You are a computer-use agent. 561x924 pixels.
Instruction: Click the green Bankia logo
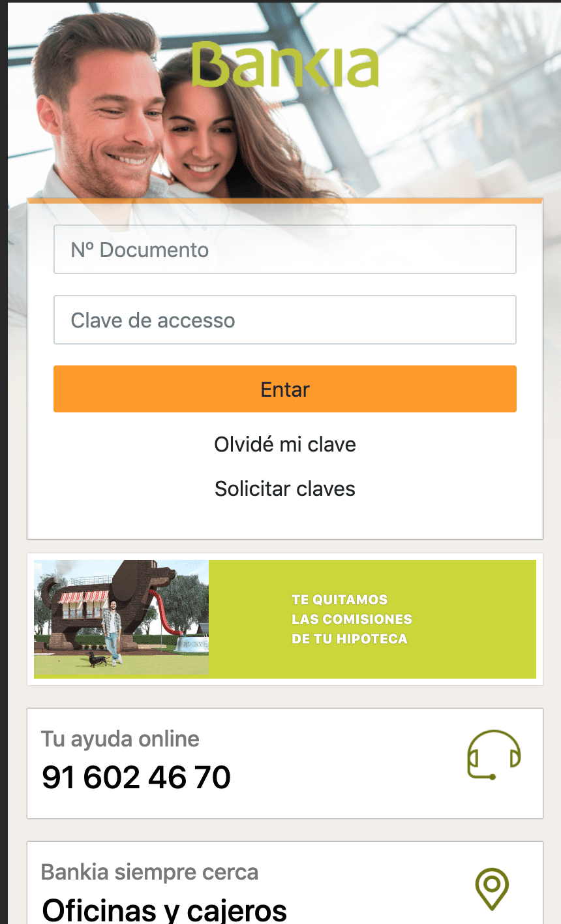click(285, 64)
